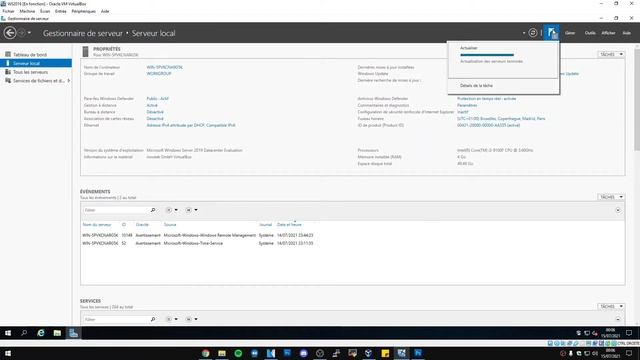Click the Services de fichiers sidebar icon
The image size is (640, 360).
[8, 80]
